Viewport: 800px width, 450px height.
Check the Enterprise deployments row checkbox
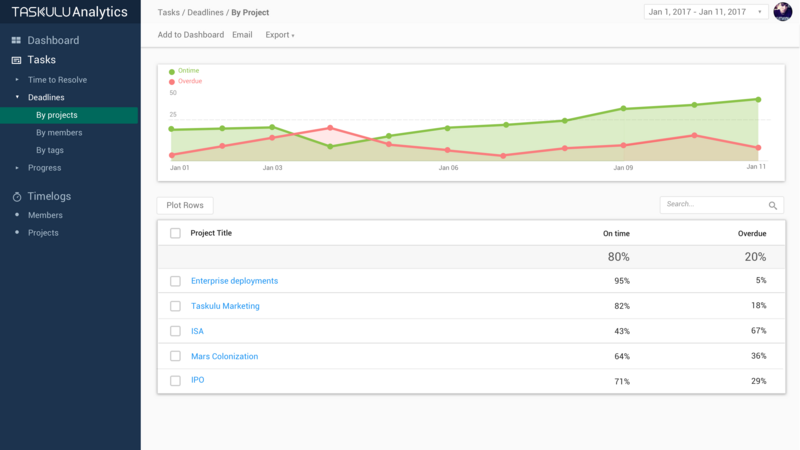176,281
